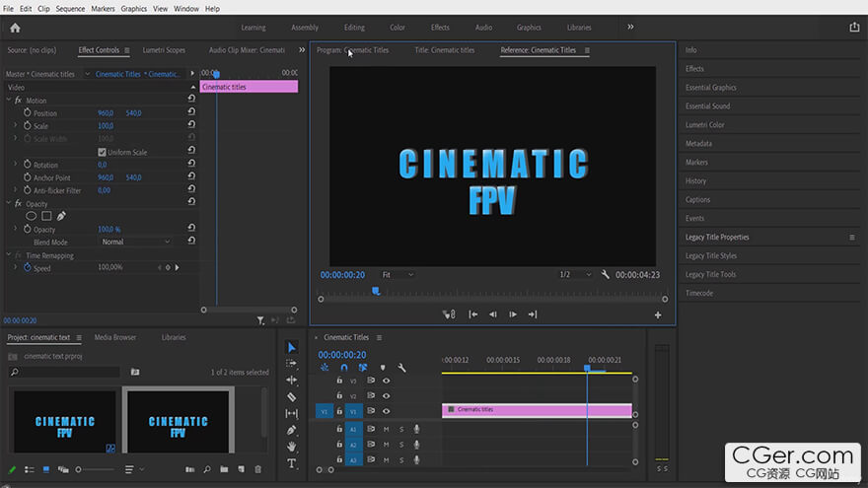This screenshot has height=488, width=868.
Task: Mute audio track A1
Action: tap(386, 429)
